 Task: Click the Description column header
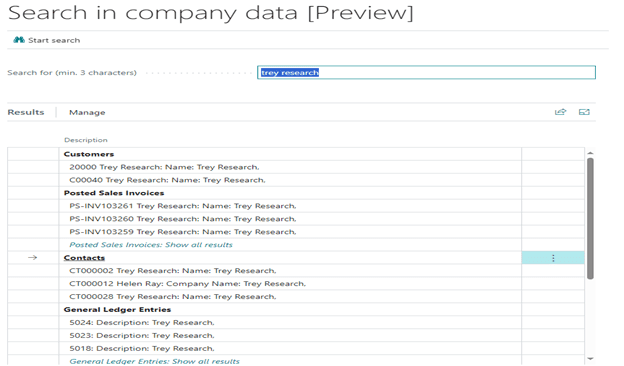(86, 140)
